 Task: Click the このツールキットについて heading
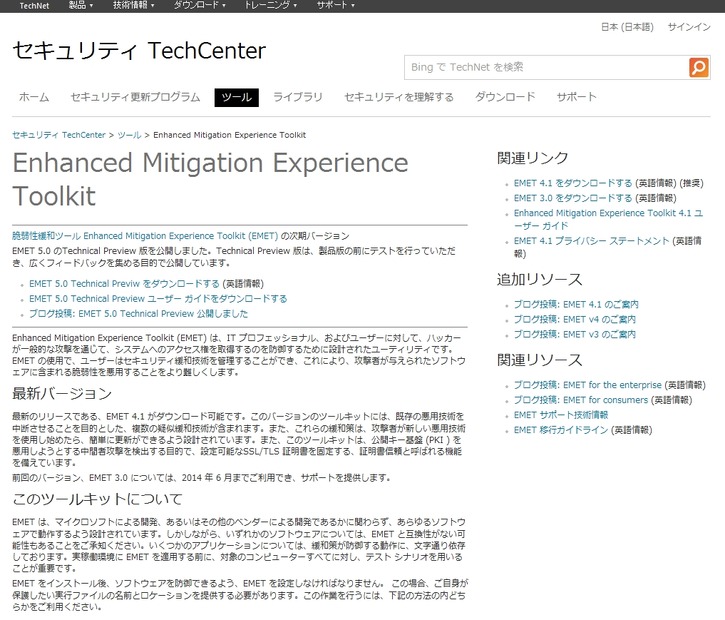(x=97, y=499)
